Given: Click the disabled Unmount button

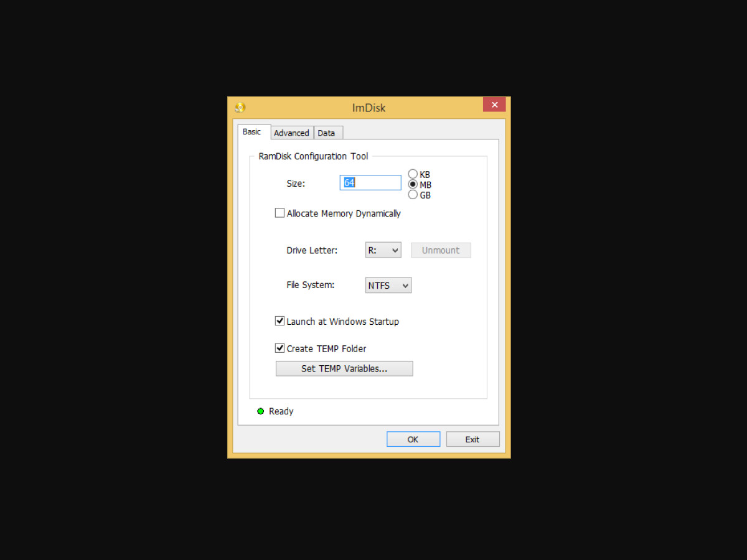Looking at the screenshot, I should click(x=440, y=250).
